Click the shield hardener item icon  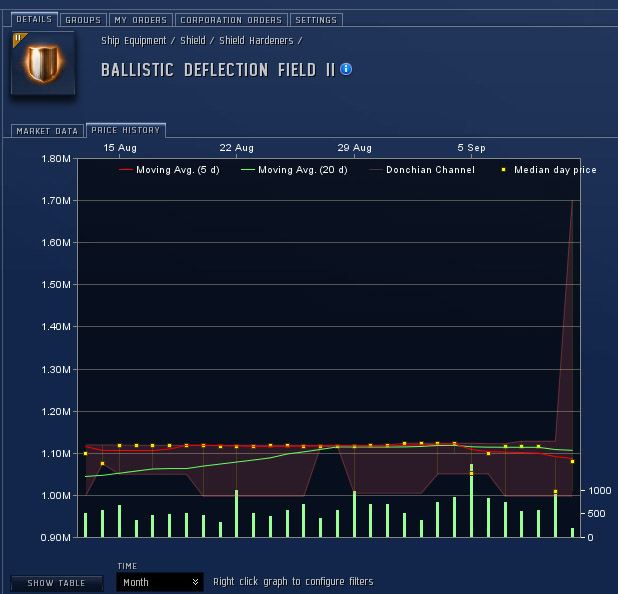click(43, 63)
